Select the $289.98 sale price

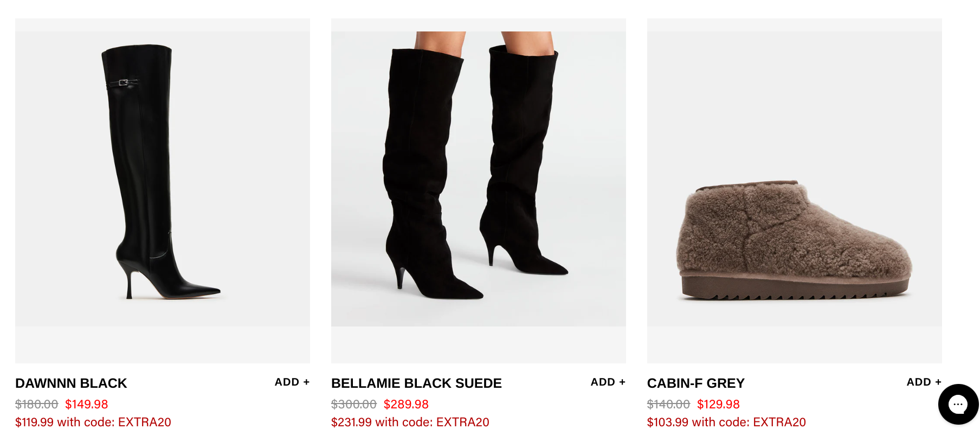point(406,404)
